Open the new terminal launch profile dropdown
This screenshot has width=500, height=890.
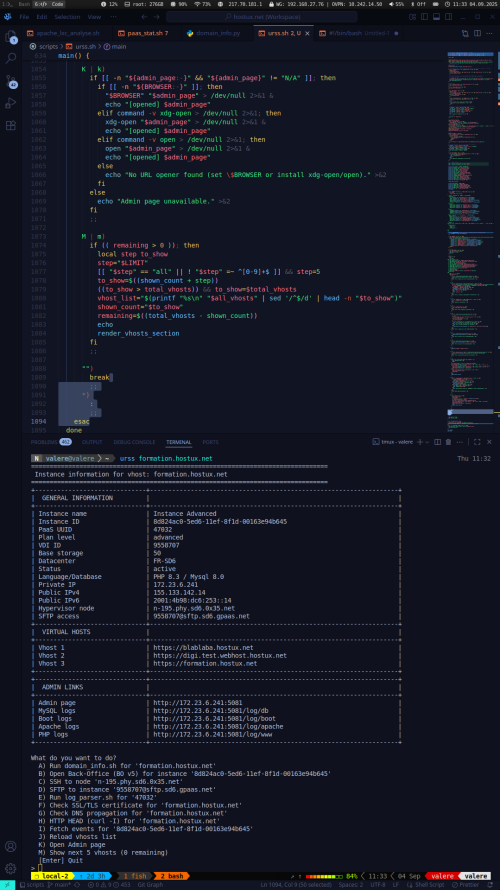pos(428,442)
